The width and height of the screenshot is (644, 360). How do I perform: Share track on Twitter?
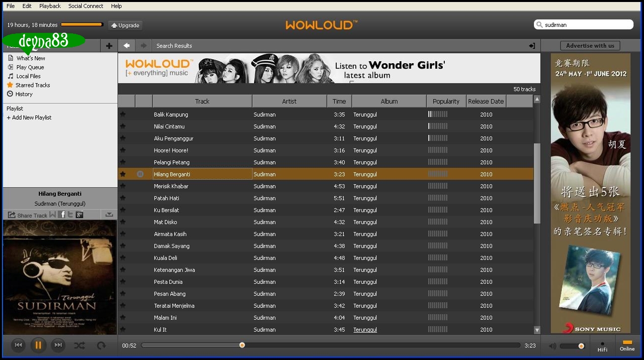point(70,215)
